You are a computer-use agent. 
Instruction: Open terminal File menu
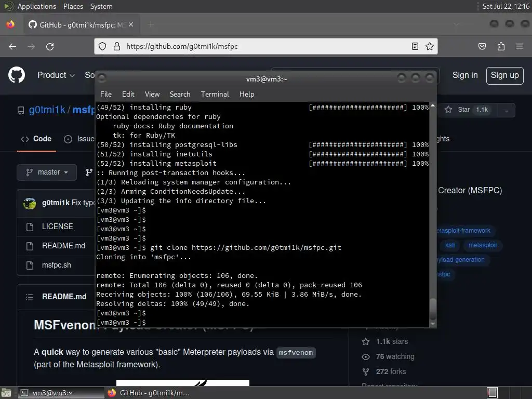click(x=106, y=95)
